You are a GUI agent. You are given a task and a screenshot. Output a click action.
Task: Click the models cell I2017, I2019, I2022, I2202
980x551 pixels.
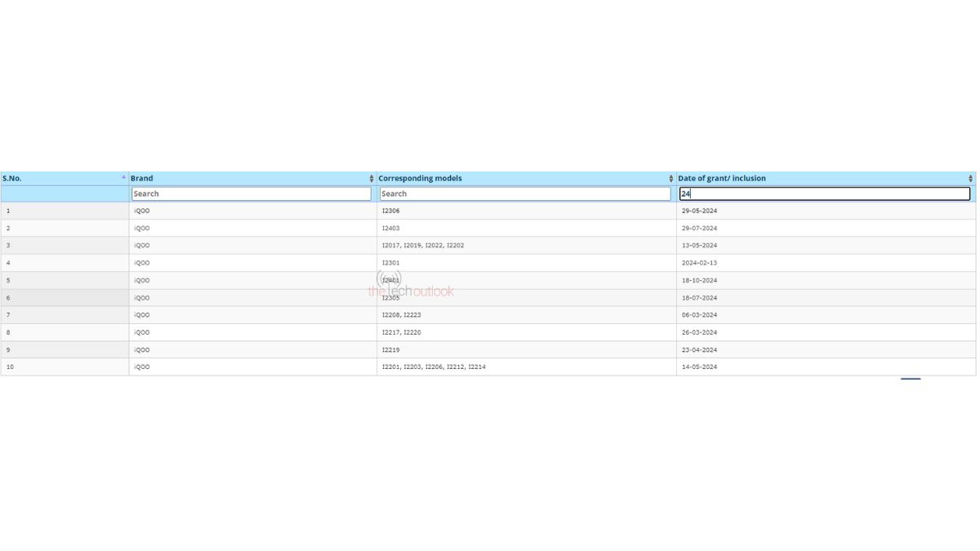[x=423, y=246]
